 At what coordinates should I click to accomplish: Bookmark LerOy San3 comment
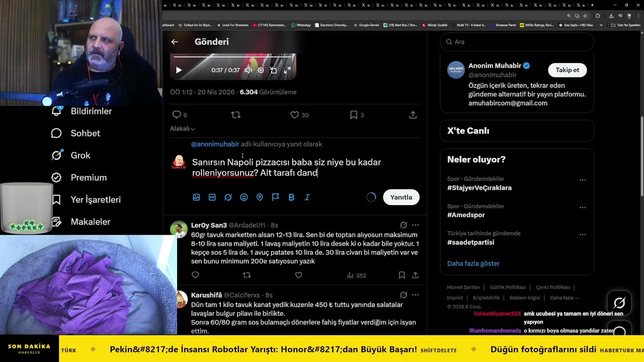[401, 275]
